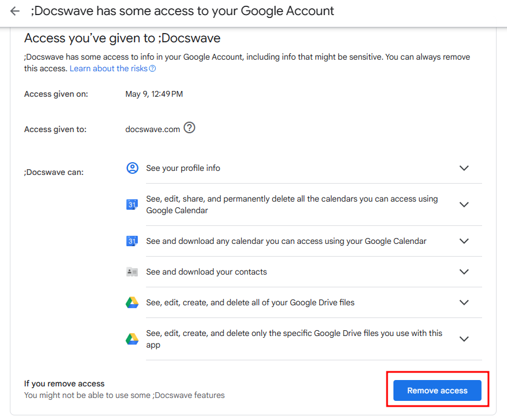Viewport: 507px width, 420px height.
Task: Click the Remove access button
Action: click(x=437, y=390)
